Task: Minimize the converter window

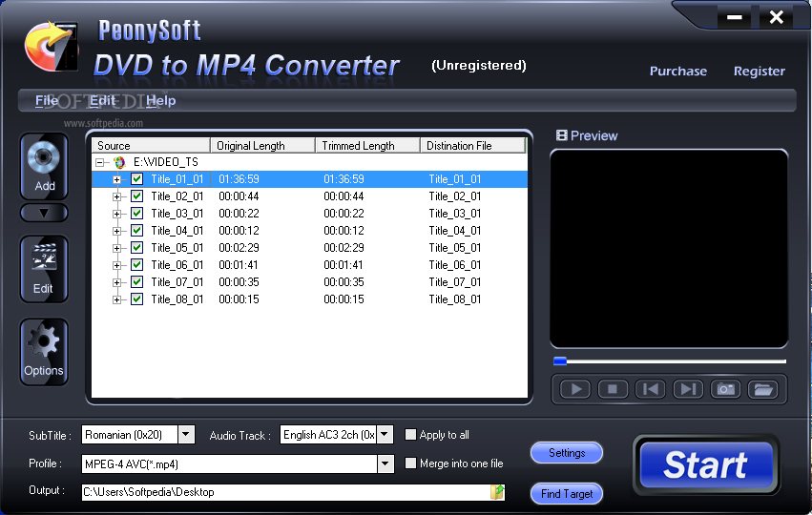Action: click(x=735, y=17)
